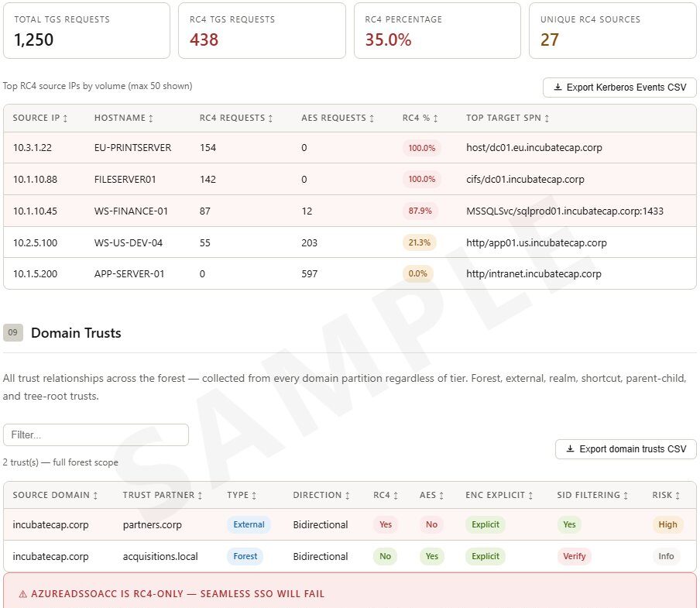Click the High risk badge for partners.corp

[667, 524]
